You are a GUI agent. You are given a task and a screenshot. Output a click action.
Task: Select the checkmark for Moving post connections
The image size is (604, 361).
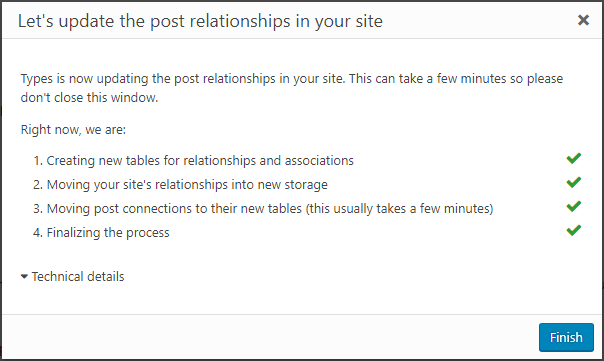click(x=574, y=206)
